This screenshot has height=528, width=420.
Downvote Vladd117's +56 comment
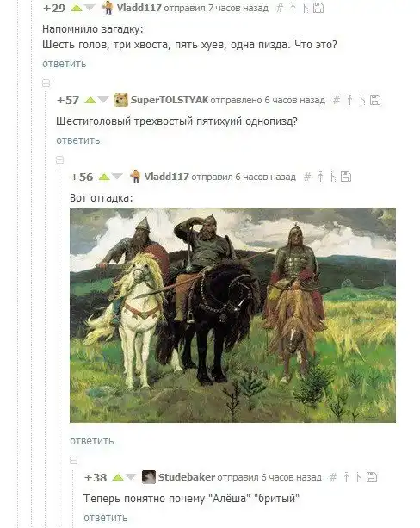[x=117, y=177]
